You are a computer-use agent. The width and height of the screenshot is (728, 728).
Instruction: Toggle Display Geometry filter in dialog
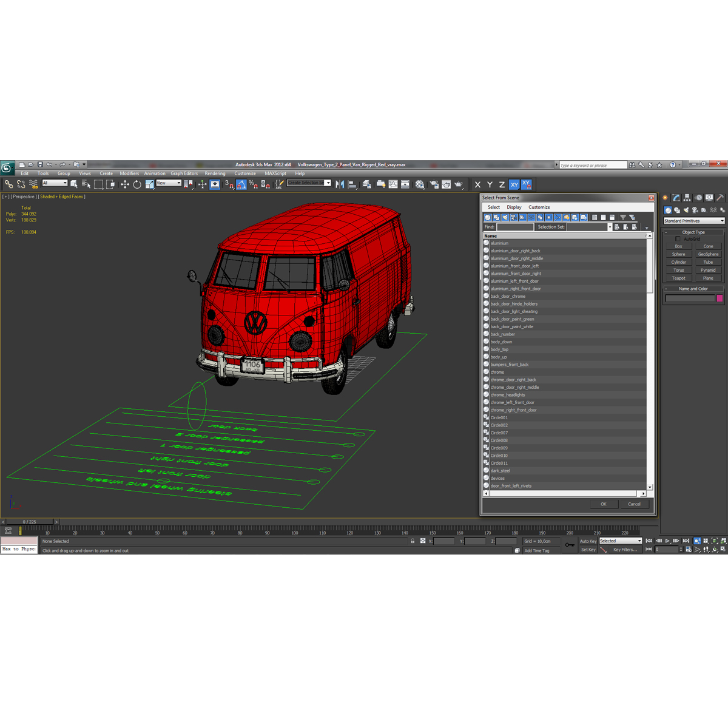488,217
